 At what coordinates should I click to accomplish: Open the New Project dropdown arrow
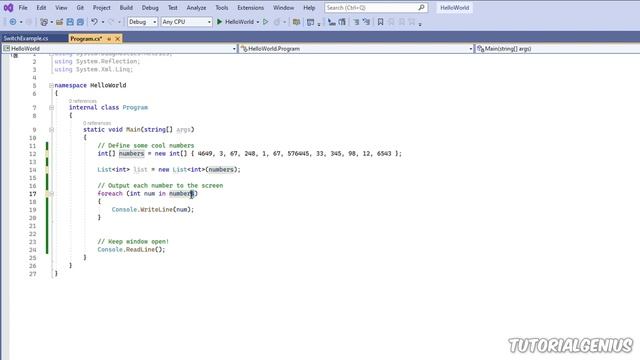[x=51, y=22]
